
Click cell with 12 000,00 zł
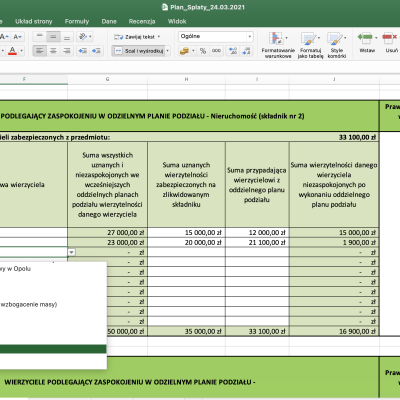pos(257,233)
